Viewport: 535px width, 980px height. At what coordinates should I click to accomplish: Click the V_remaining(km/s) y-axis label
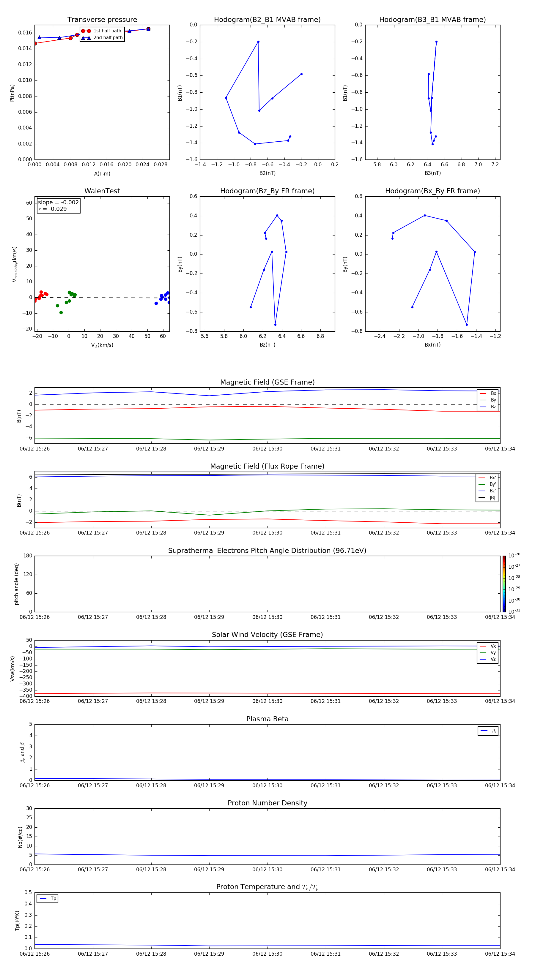click(x=15, y=264)
